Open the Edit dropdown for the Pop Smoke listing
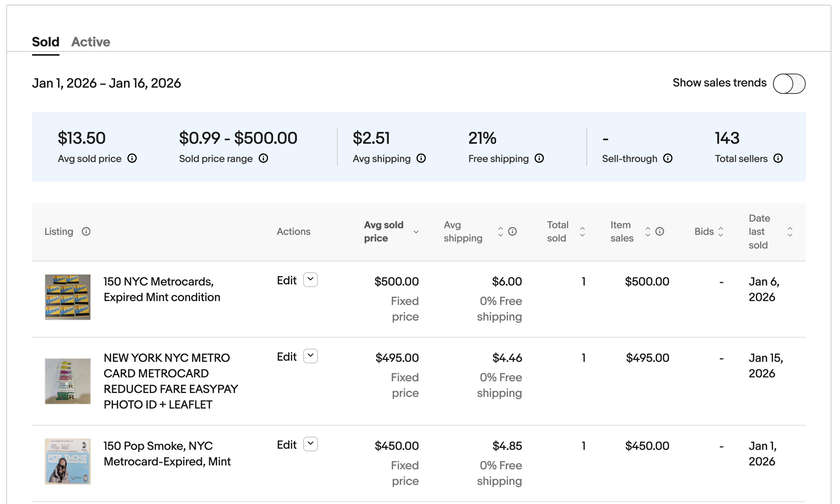The height and width of the screenshot is (504, 840). pyautogui.click(x=311, y=444)
